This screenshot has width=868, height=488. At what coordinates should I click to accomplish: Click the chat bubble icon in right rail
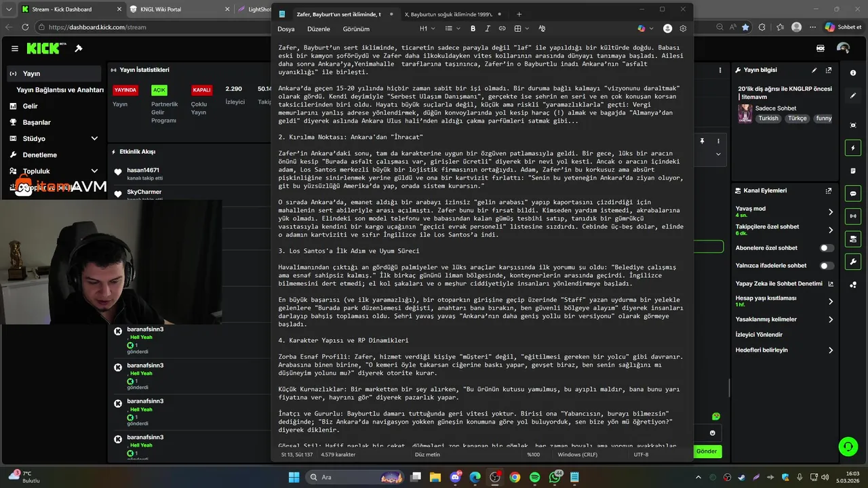[853, 193]
